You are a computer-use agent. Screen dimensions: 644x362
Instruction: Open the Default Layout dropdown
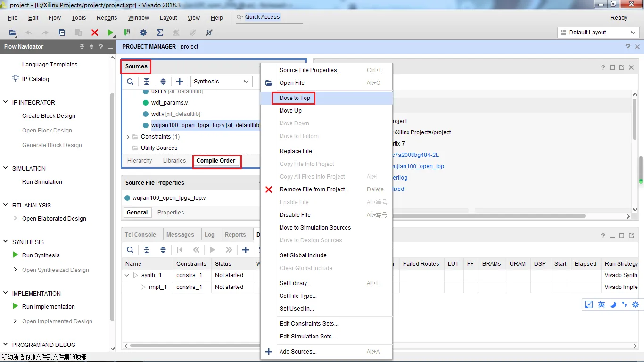(x=598, y=33)
